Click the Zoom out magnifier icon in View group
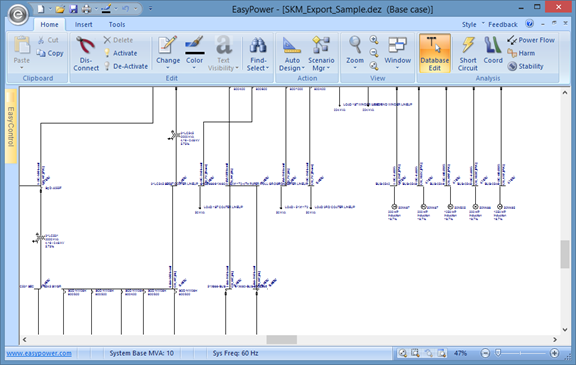576x365 pixels. 374,53
